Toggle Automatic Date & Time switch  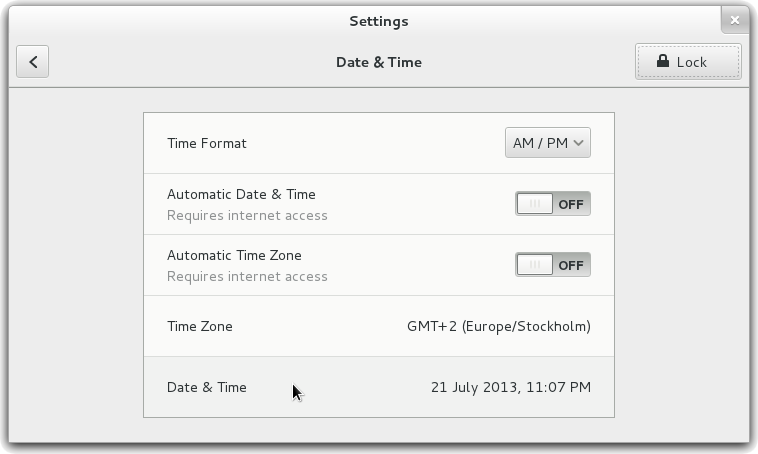point(553,204)
